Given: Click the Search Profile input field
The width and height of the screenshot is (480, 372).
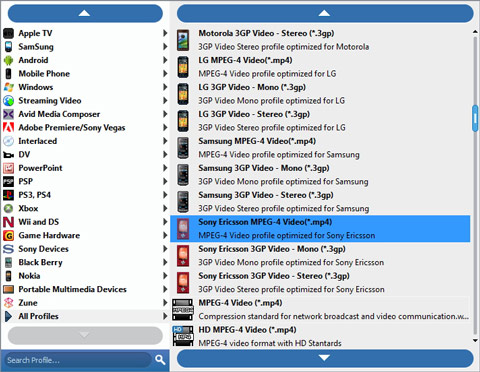Looking at the screenshot, I should pos(78,360).
